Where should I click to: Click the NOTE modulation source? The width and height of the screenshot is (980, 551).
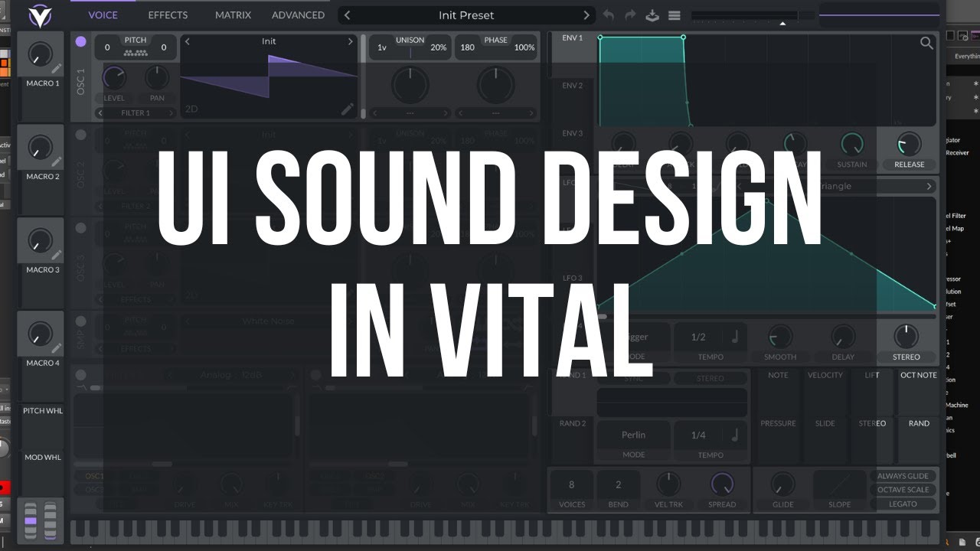coord(778,375)
